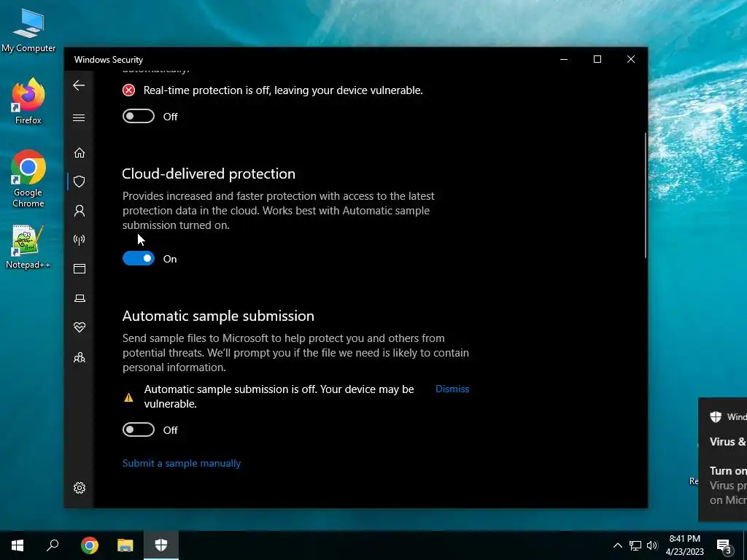Click the Windows Security notification toast
This screenshot has width=747, height=560.
723,459
